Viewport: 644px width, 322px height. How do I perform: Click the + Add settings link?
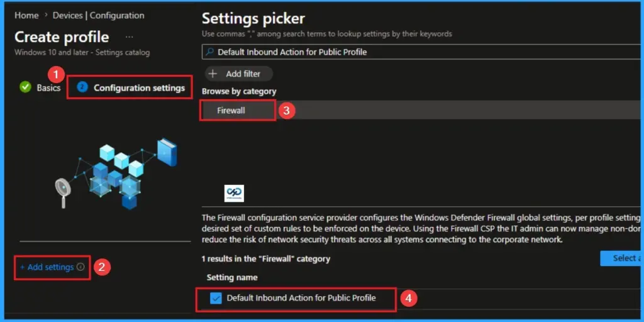click(x=47, y=267)
